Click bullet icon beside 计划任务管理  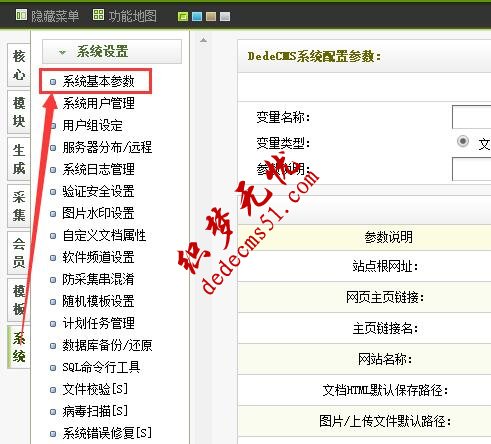(53, 324)
